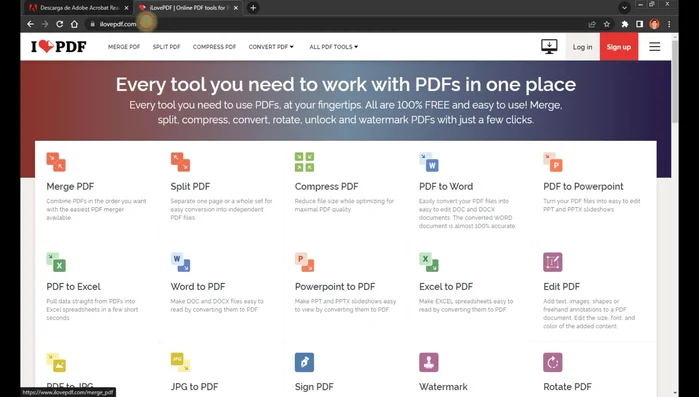699x397 pixels.
Task: Choose the Excel to PDF icon
Action: click(429, 262)
